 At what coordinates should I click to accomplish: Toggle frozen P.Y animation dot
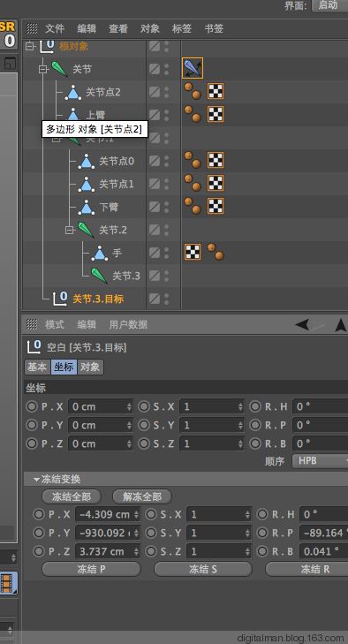click(x=39, y=533)
